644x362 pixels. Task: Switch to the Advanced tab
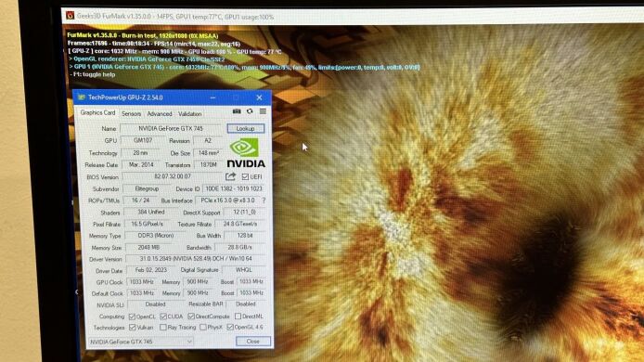(160, 114)
